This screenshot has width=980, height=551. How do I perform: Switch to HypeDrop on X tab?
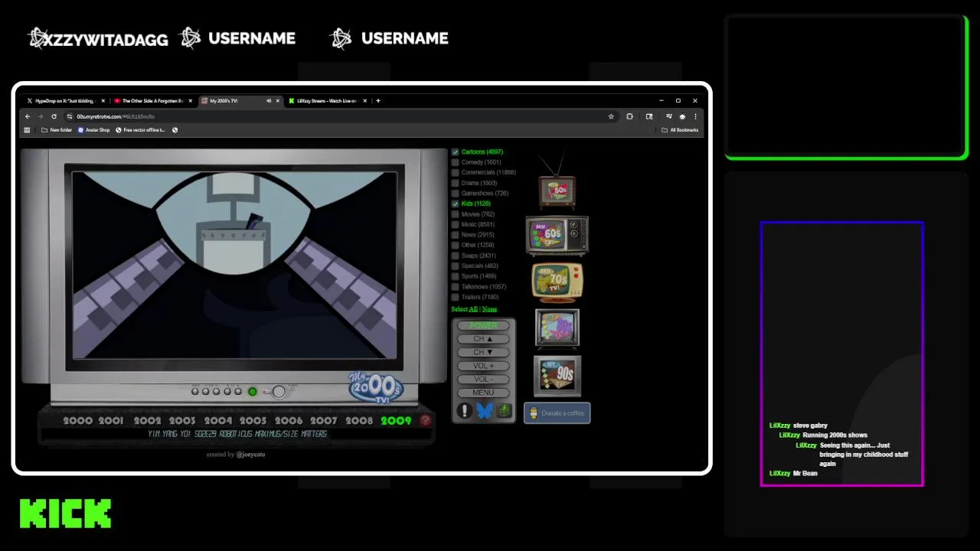(65, 100)
